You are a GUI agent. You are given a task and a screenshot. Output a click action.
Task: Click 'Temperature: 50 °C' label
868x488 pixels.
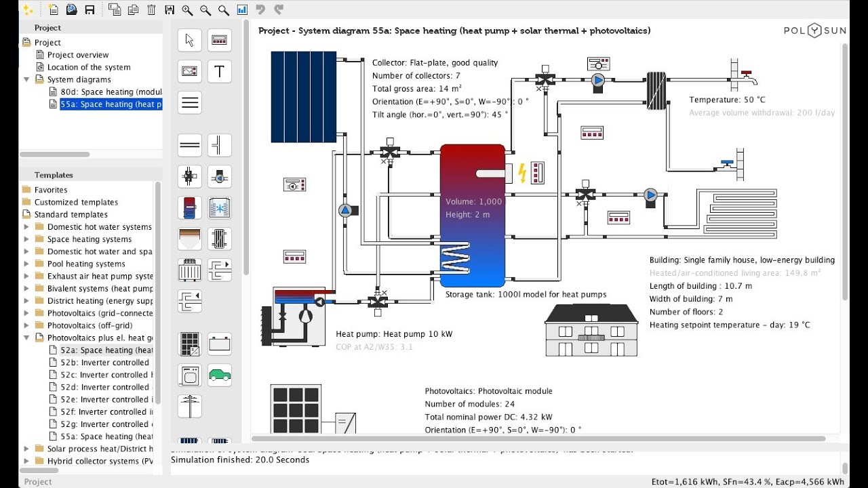click(727, 100)
